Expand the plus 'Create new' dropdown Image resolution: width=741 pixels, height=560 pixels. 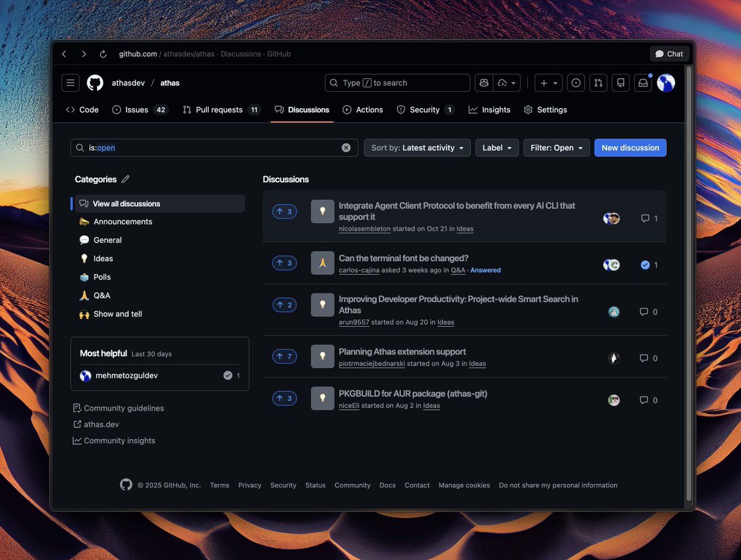pos(548,83)
